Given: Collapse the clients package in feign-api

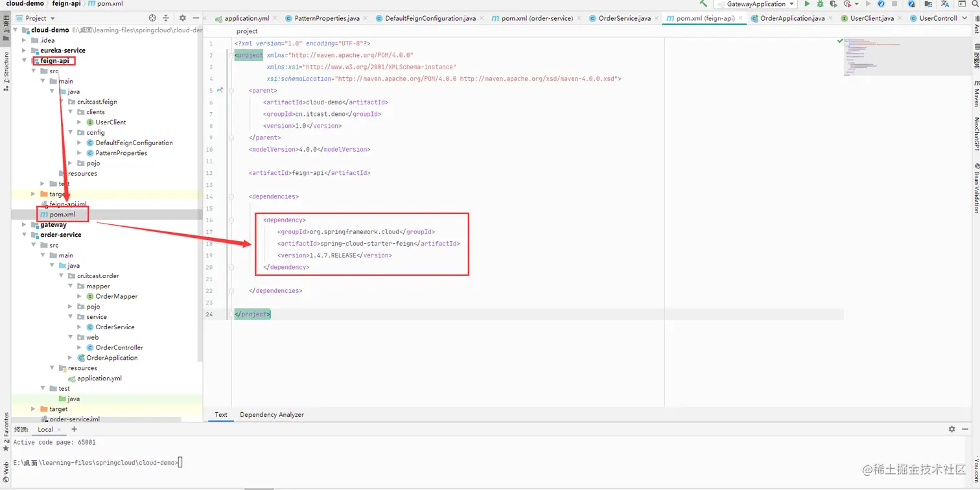Looking at the screenshot, I should click(71, 112).
